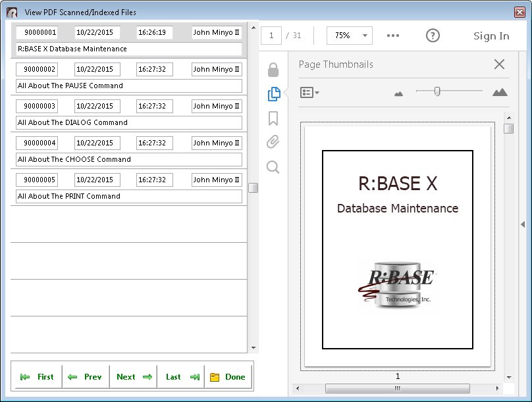The image size is (532, 402).
Task: Select the document ID 90000003 field
Action: (37, 106)
